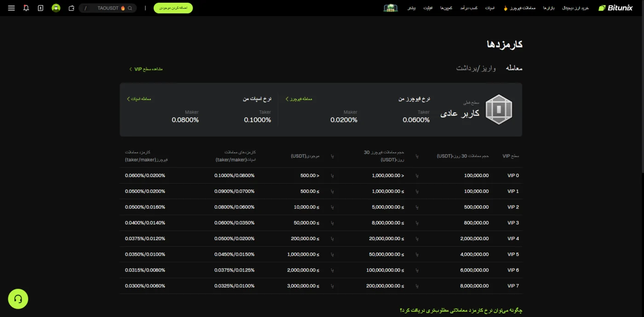Viewport: 644px width, 317px height.
Task: Open the کمپین‌ها menu
Action: [447, 8]
